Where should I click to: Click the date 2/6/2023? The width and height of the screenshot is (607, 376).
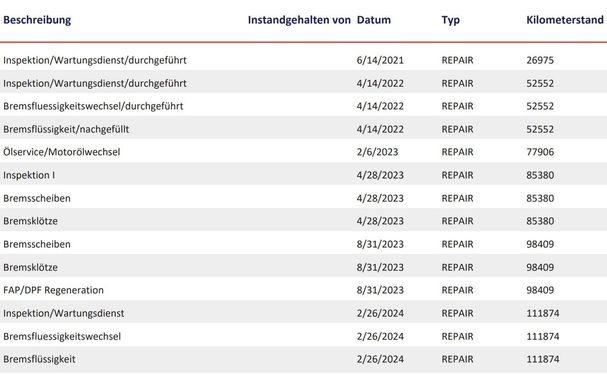point(377,152)
